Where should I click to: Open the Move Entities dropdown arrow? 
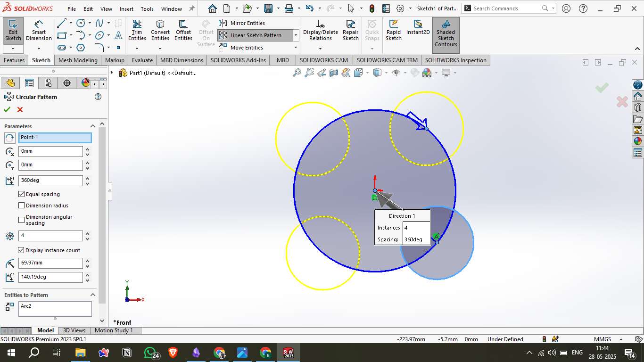296,48
